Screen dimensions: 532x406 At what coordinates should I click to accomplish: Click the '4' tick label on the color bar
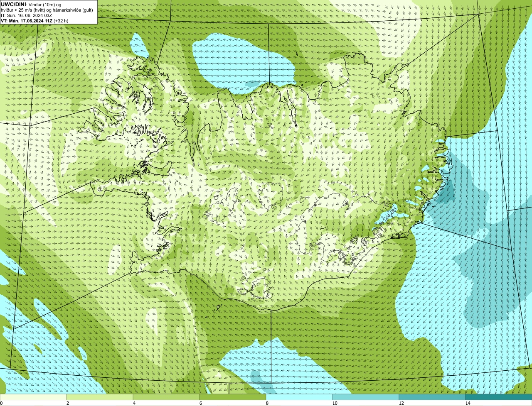tap(134, 403)
